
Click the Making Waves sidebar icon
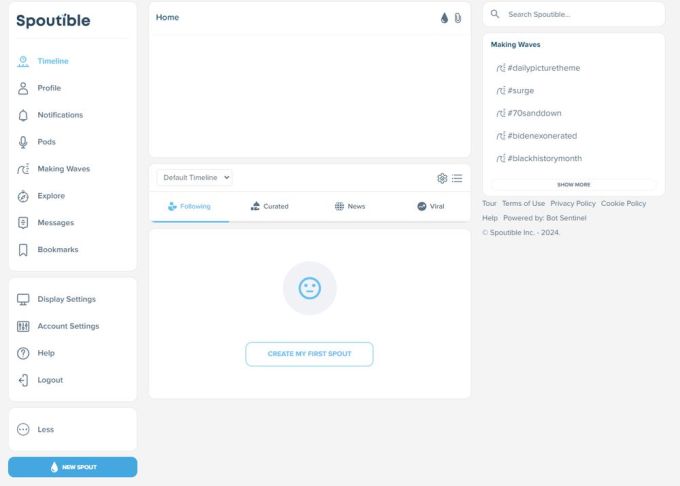click(23, 169)
